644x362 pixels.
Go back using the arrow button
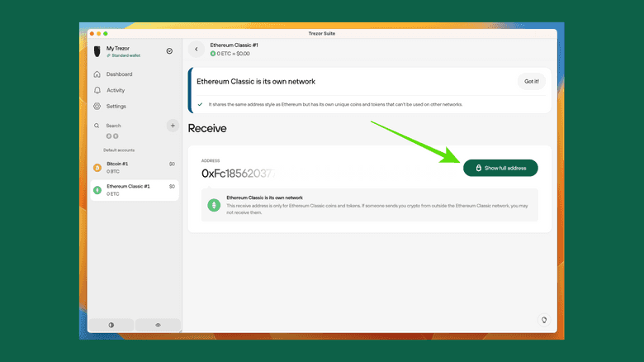coord(197,50)
